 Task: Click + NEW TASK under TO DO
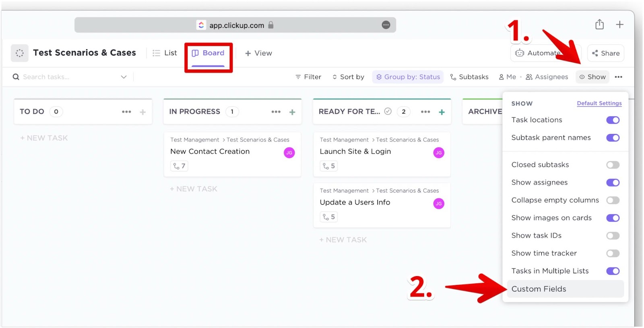click(44, 138)
